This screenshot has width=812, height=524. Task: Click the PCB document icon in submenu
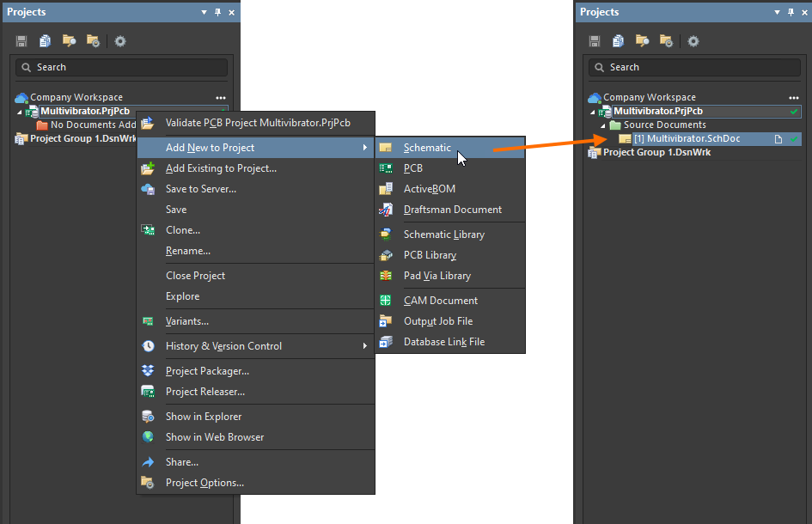click(x=386, y=168)
